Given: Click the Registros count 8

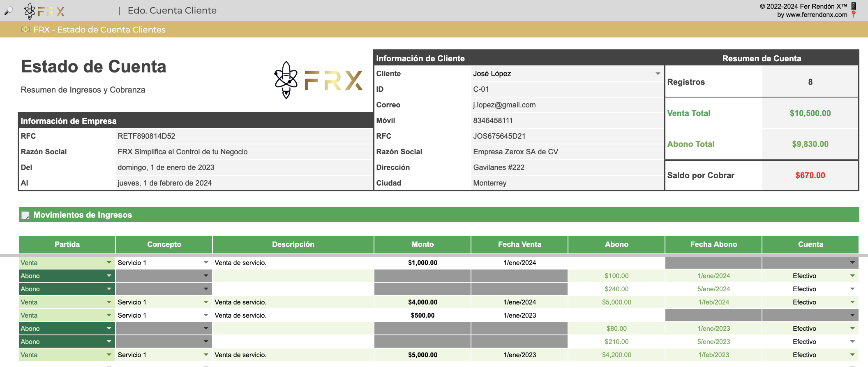Looking at the screenshot, I should click(x=810, y=82).
